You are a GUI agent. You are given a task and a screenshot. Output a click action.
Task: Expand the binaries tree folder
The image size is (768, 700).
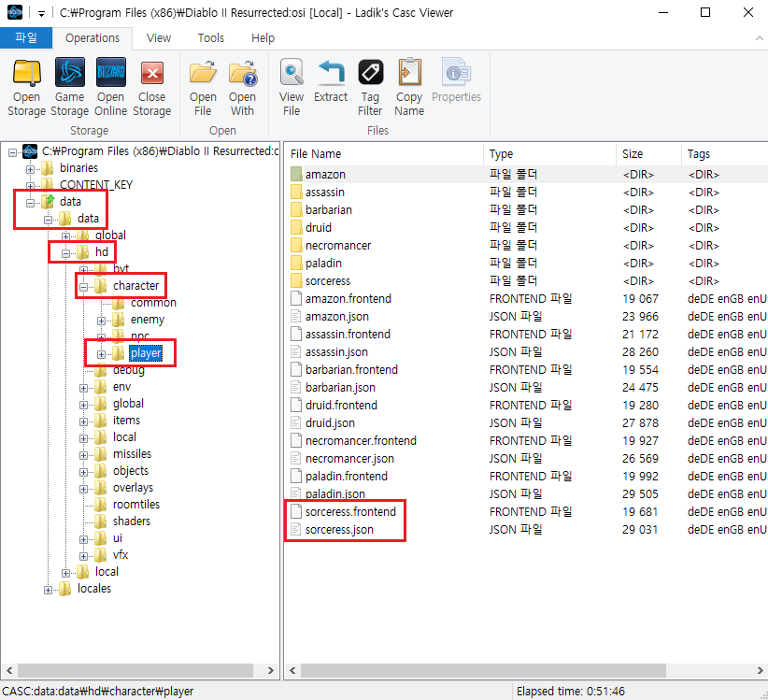click(x=31, y=169)
